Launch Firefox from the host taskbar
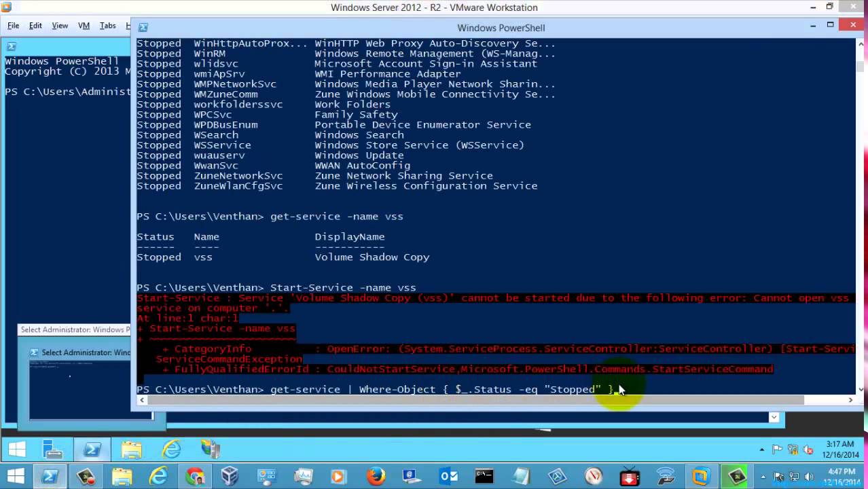This screenshot has width=868, height=489. point(376,477)
